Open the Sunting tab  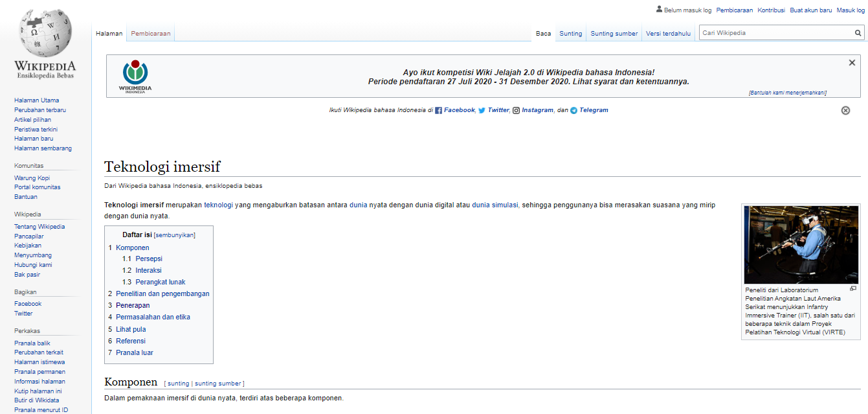pos(571,34)
